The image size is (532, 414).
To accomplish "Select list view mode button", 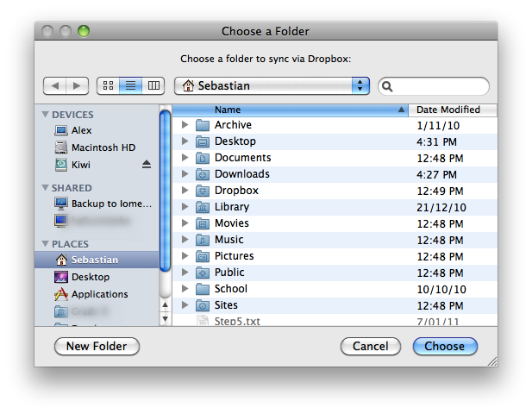I will [131, 85].
